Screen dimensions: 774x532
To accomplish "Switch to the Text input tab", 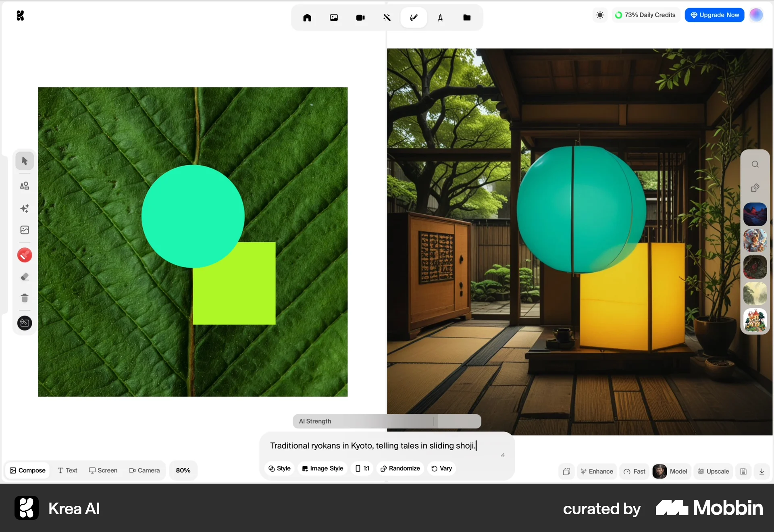I will 67,470.
